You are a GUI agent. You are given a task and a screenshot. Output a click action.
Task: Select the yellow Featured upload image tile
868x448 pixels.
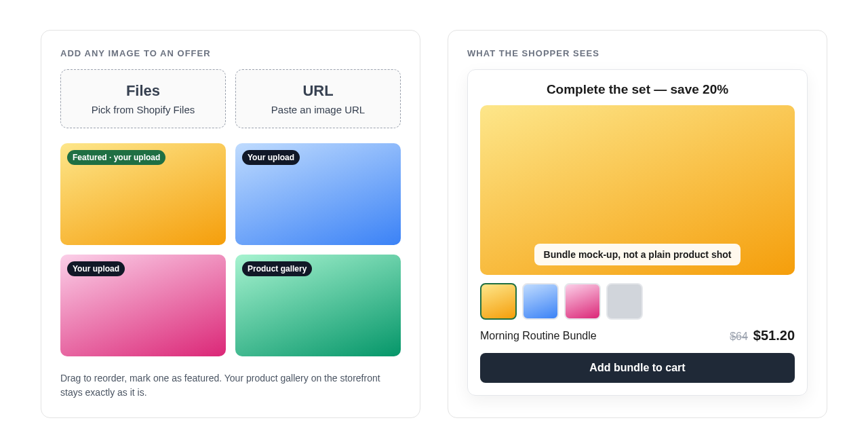coord(143,194)
